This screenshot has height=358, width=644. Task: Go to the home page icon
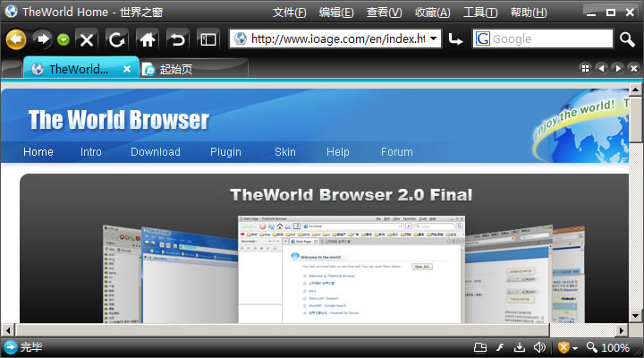(x=147, y=40)
